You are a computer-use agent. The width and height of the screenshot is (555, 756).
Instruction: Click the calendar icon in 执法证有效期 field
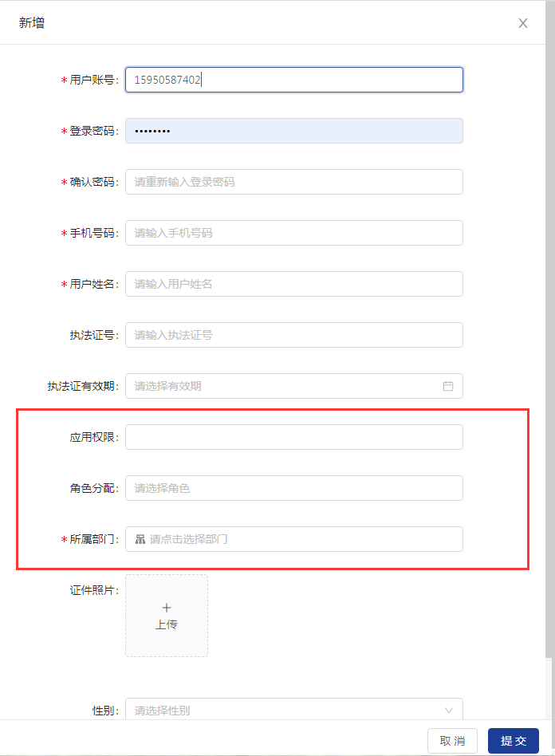tap(448, 386)
